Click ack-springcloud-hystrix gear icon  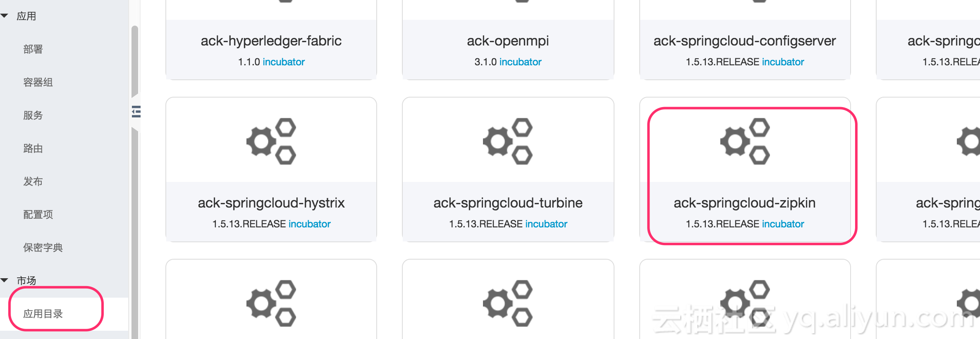point(271,141)
